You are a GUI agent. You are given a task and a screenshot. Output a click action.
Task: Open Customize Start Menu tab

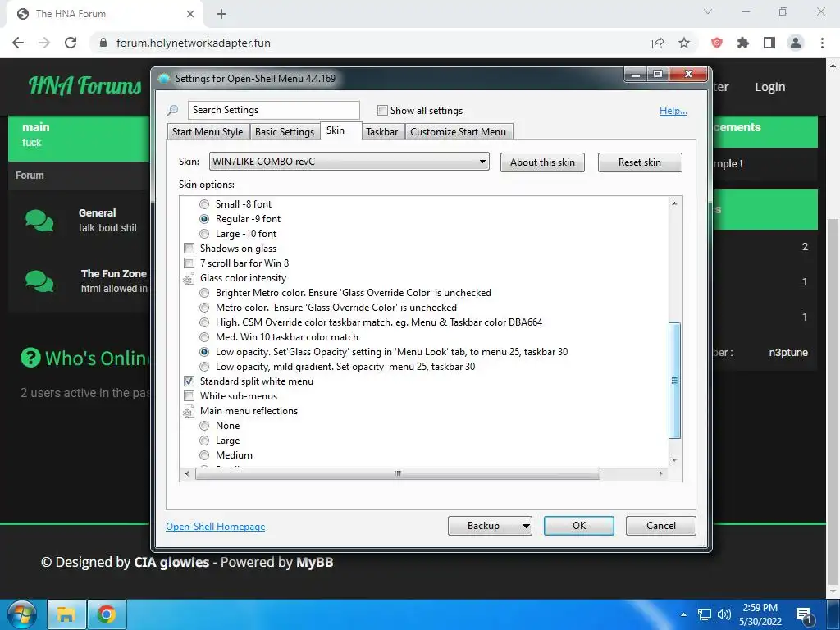click(x=458, y=132)
